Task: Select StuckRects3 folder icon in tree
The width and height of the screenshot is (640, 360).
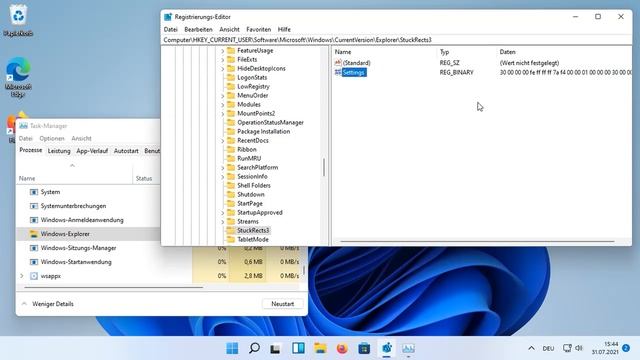Action: (231, 230)
